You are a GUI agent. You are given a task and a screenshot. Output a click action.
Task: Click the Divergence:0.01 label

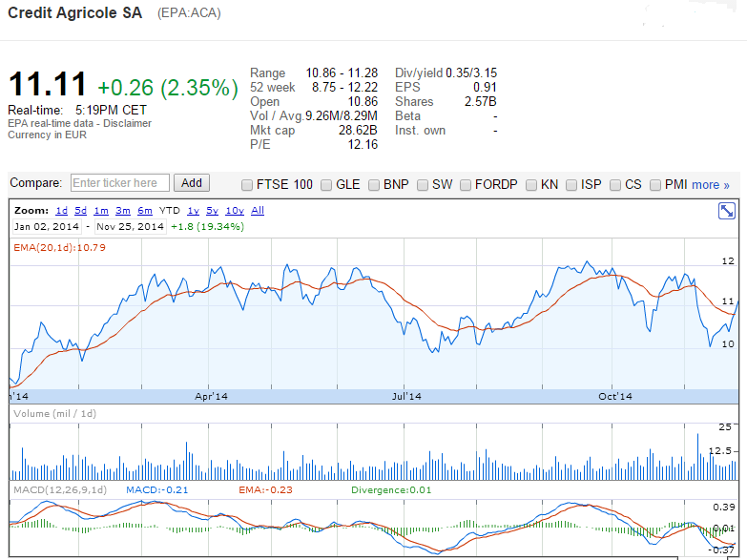pyautogui.click(x=391, y=490)
